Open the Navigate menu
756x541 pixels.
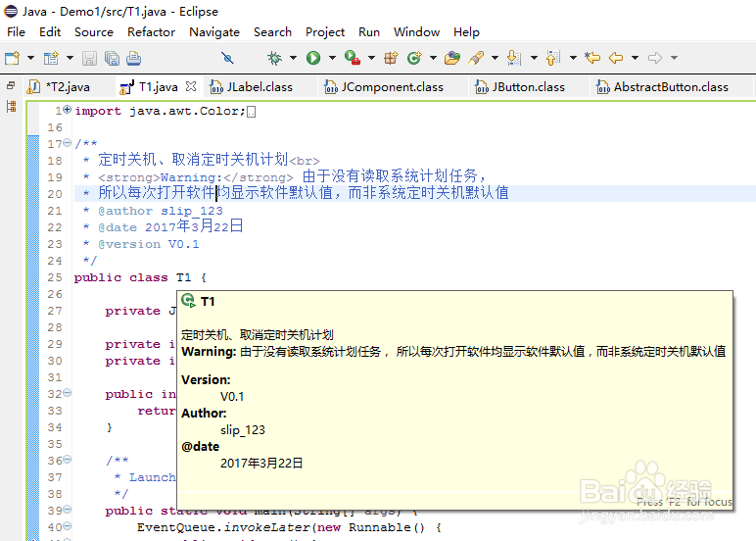(x=214, y=31)
